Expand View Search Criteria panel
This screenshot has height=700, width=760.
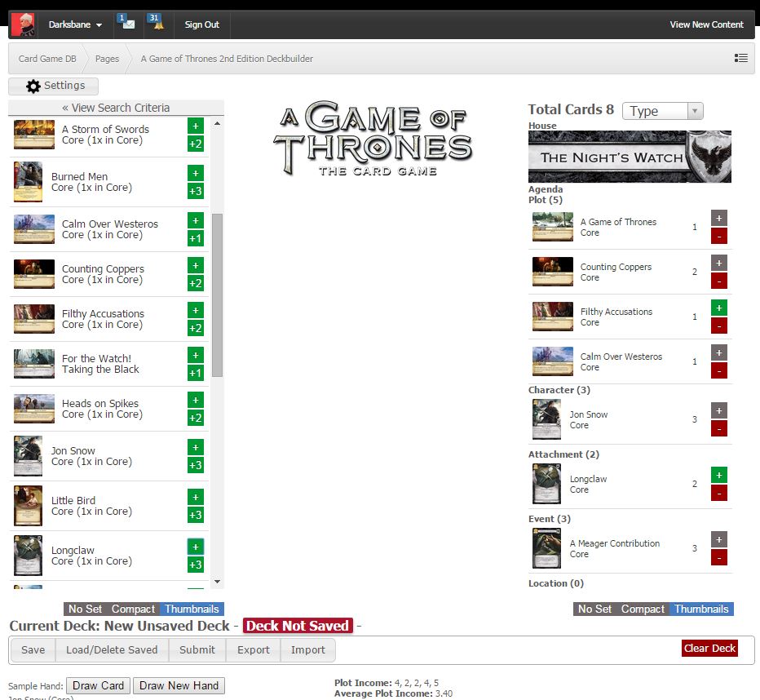pos(116,108)
